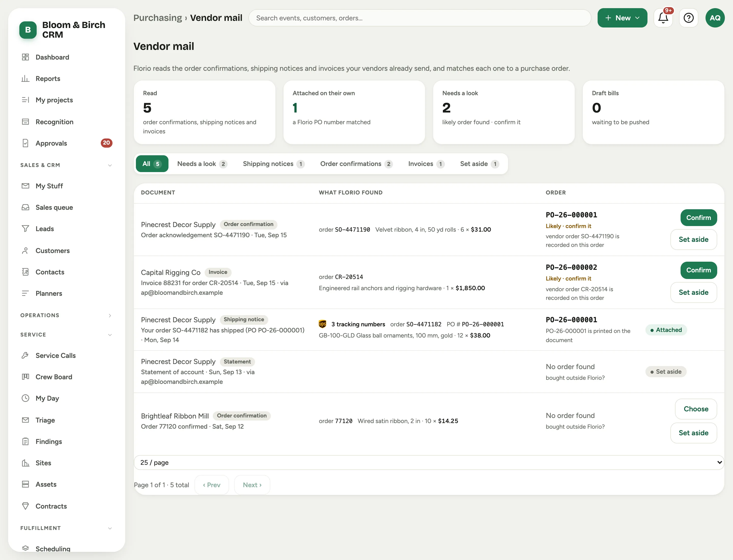Click the Next page button
The image size is (733, 560).
[x=252, y=485]
